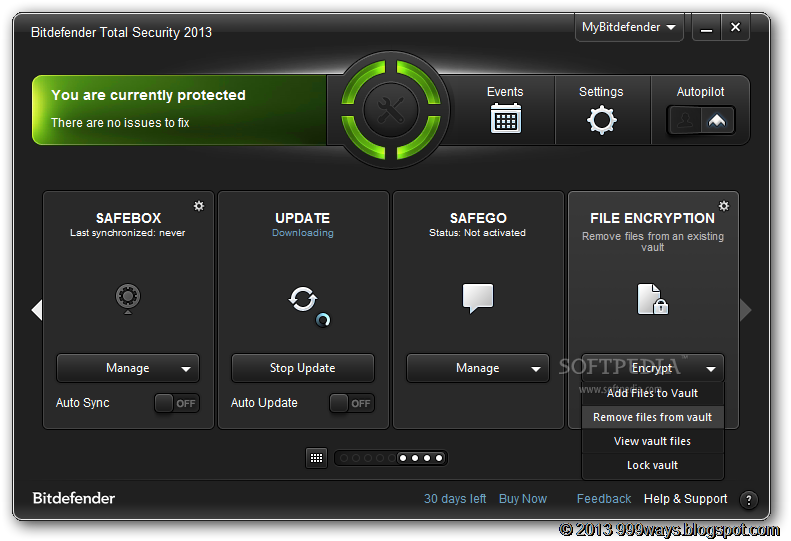Open MyBitdefender dropdown
Viewport: 791px width, 541px height.
click(x=629, y=27)
